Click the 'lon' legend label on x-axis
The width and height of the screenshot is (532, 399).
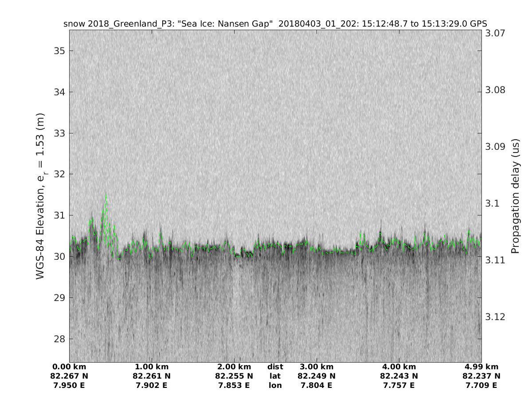click(x=275, y=385)
